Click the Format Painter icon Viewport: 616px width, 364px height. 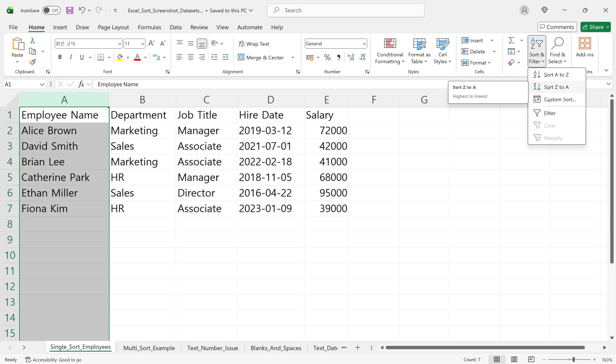coord(32,62)
